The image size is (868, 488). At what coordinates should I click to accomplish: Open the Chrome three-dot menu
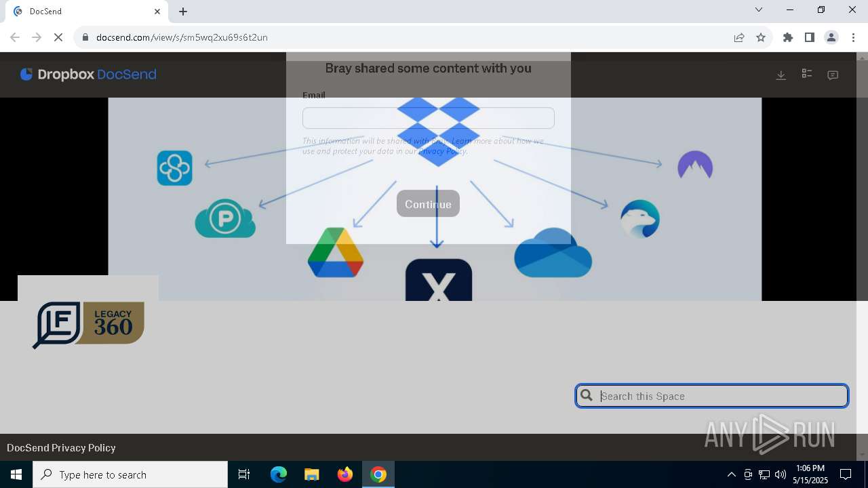853,37
